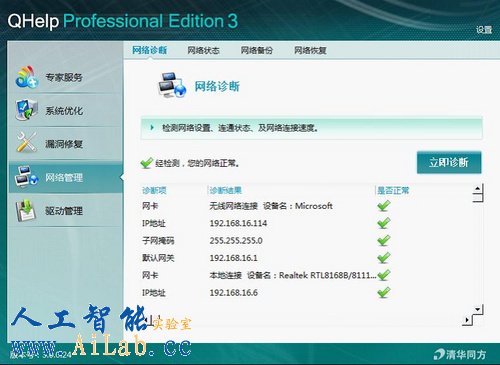Screen dimensions: 500x365
Task: Expand the arrow beside 检测网络设置 description
Action: pyautogui.click(x=152, y=127)
